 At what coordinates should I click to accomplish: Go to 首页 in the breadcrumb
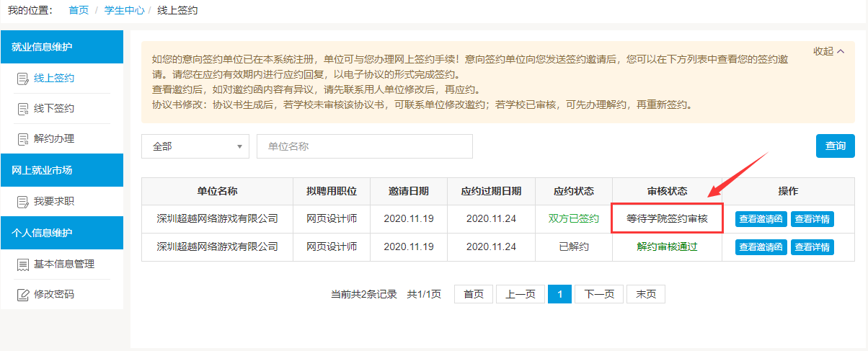(x=79, y=11)
